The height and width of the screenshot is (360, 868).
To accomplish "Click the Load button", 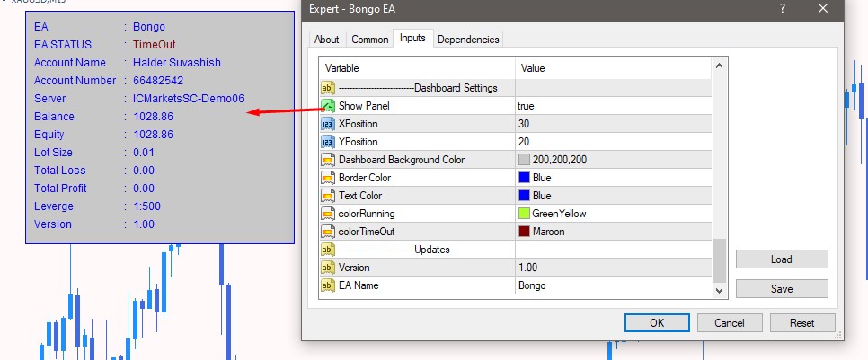I will pyautogui.click(x=782, y=259).
